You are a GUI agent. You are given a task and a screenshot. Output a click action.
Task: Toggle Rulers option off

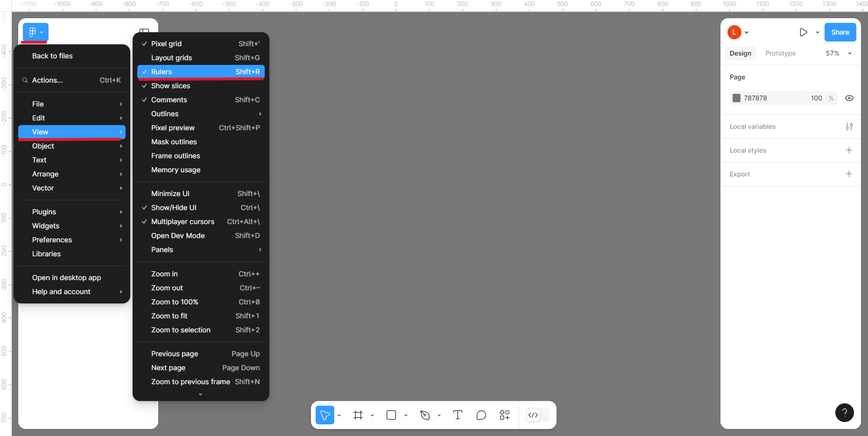point(201,72)
